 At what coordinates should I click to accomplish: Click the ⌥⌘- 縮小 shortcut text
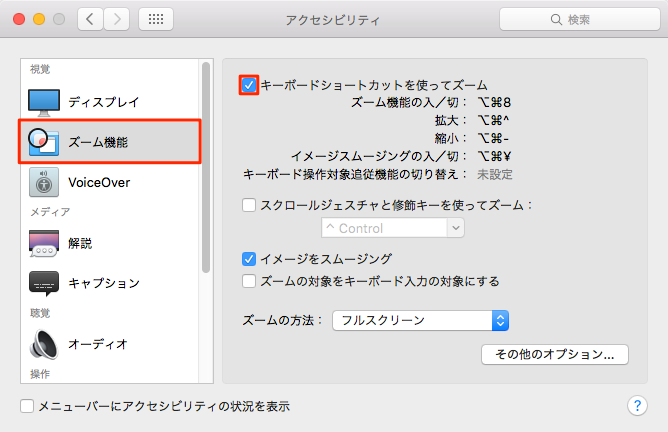[x=493, y=138]
